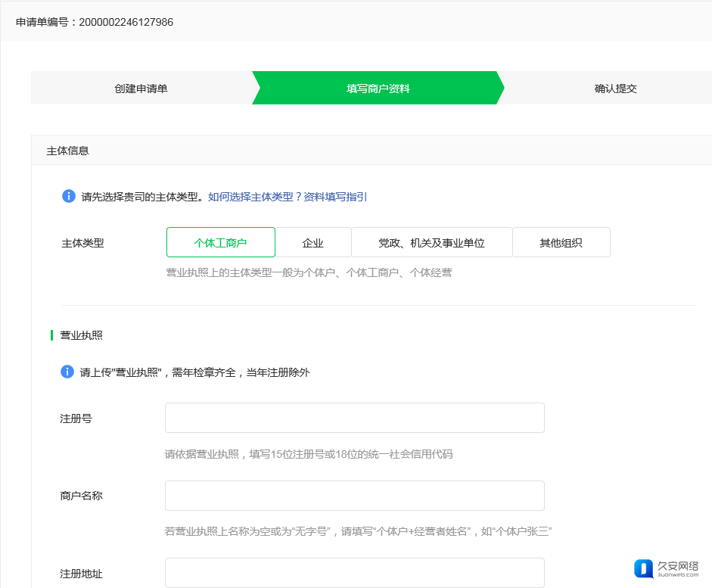The width and height of the screenshot is (712, 588).
Task: Focus the 注册号 input field
Action: (354, 418)
